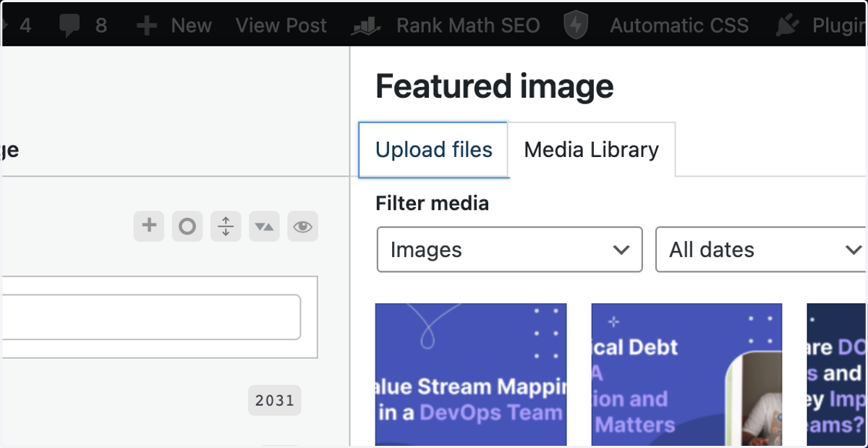Click the plus icon next to New
868x448 pixels.
147,26
